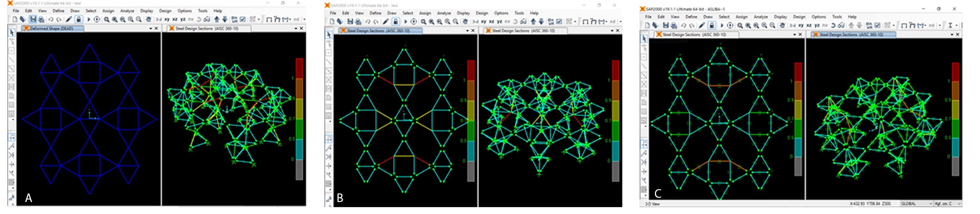Open right pane dropdown arrow in window A
The image size is (980, 214).
tap(296, 29)
